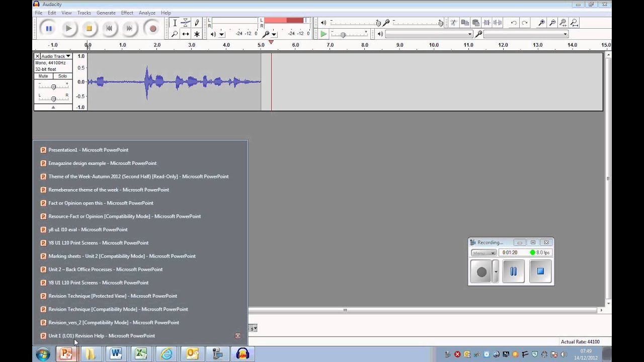Viewport: 644px width, 362px height.
Task: Open the input meter options dropdown
Action: click(x=274, y=34)
